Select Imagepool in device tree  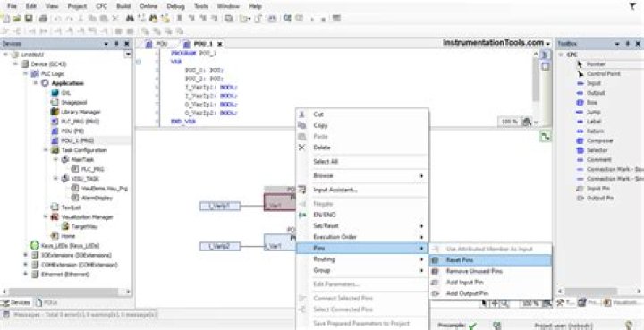pos(74,102)
